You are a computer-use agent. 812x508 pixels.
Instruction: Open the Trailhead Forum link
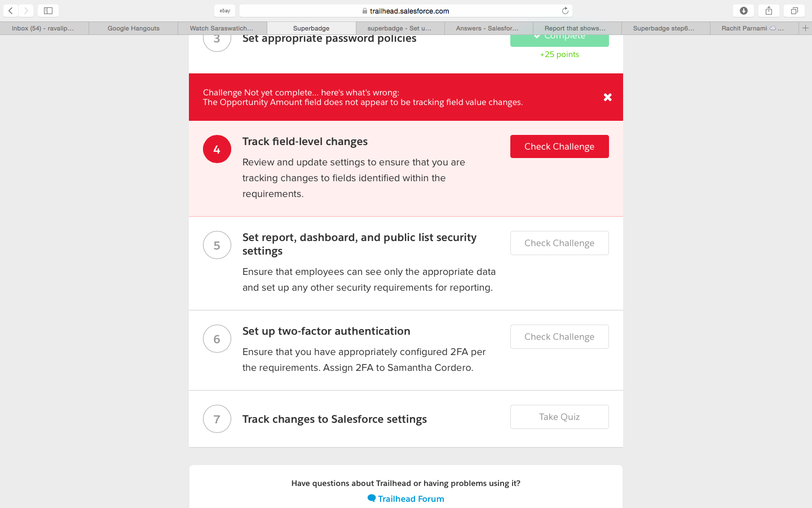411,499
